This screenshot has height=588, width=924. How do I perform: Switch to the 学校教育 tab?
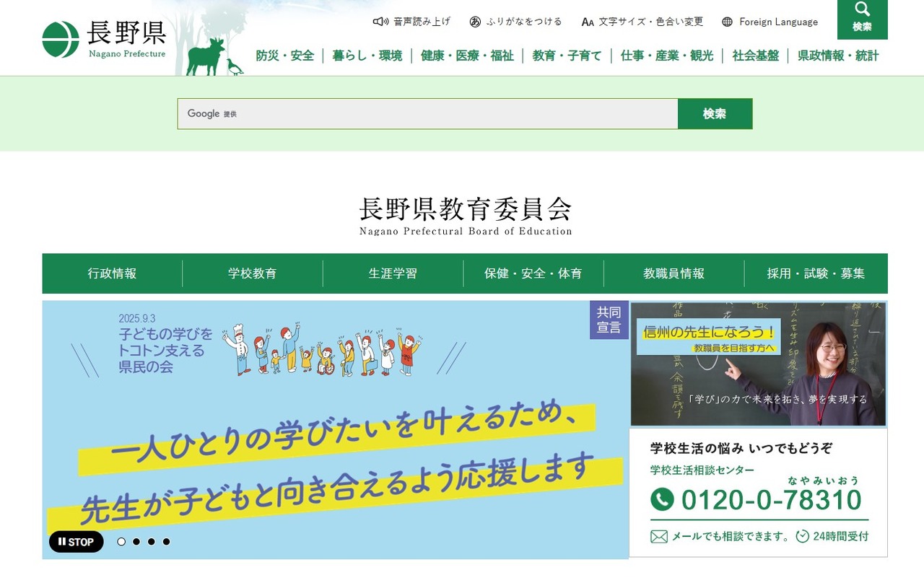pos(250,273)
